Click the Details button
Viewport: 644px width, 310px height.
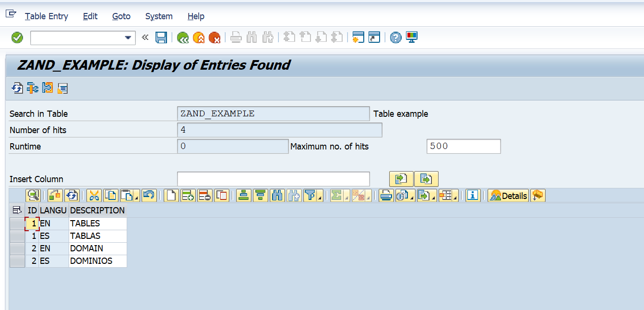click(508, 195)
